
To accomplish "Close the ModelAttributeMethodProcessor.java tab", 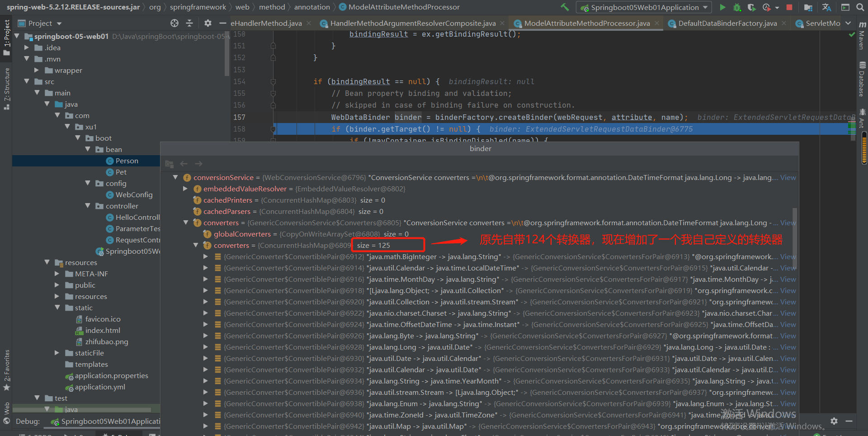I will pyautogui.click(x=656, y=23).
